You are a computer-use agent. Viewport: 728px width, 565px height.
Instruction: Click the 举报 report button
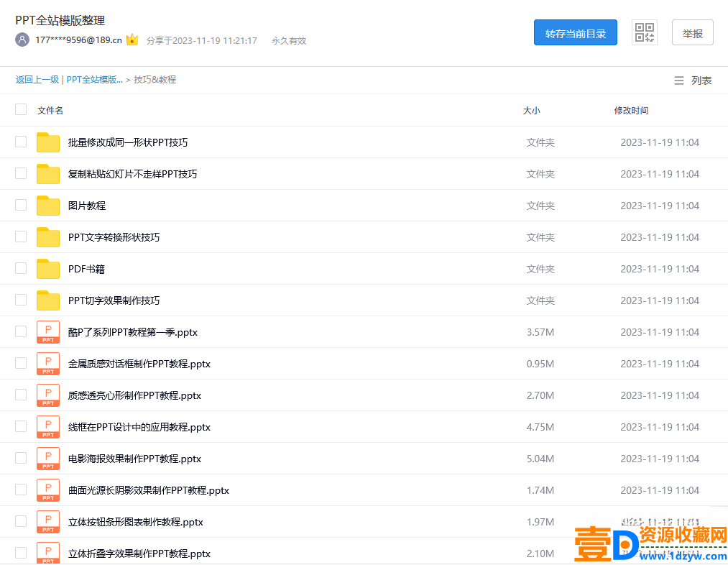(692, 32)
